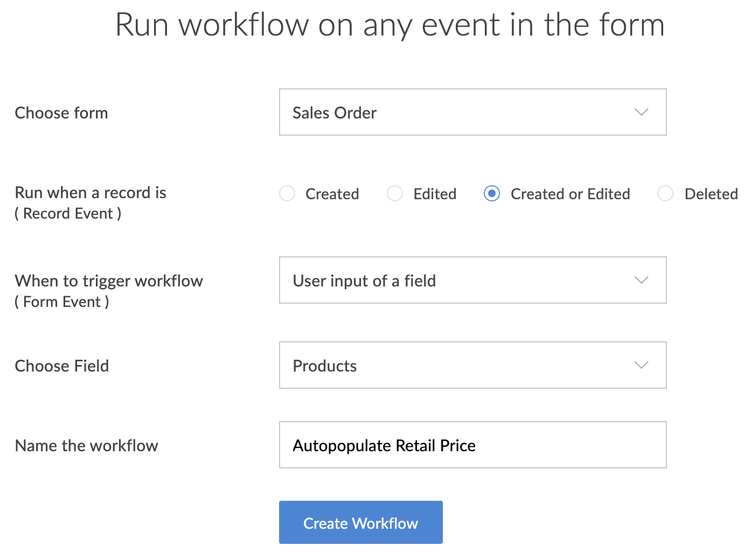Select the Edited radio button
This screenshot has width=751, height=560.
click(395, 193)
